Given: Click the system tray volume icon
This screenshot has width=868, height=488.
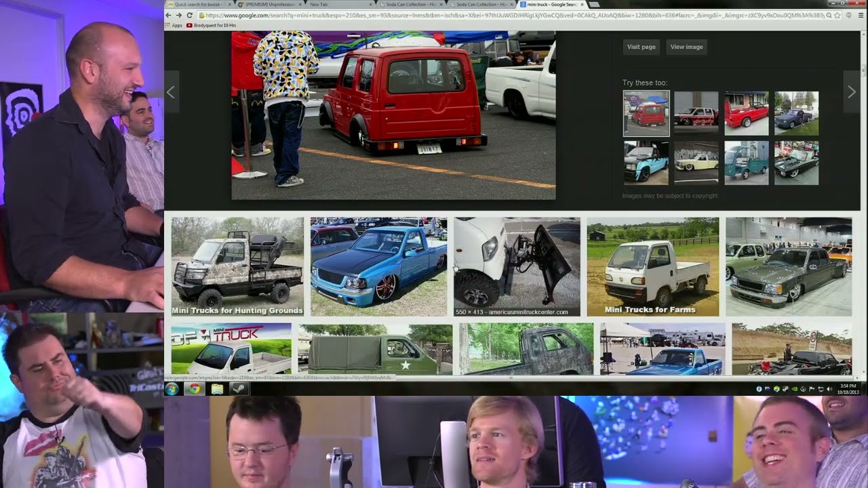Looking at the screenshot, I should (x=829, y=389).
